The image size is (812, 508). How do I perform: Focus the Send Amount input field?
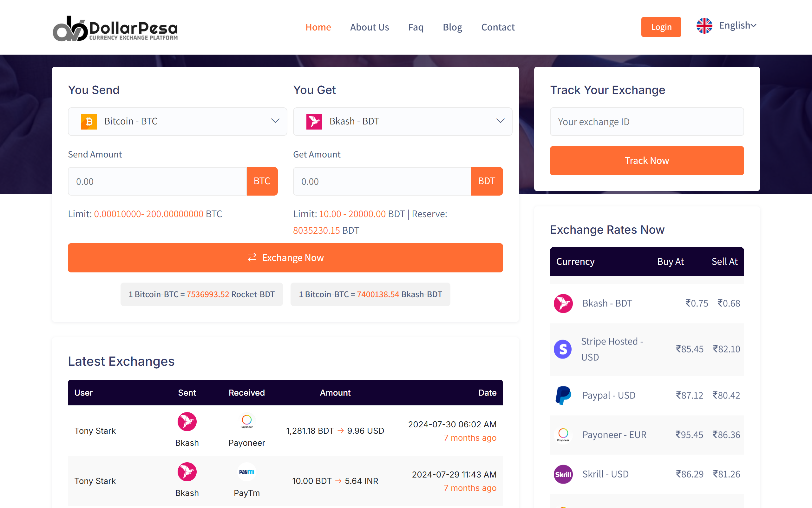(x=157, y=181)
